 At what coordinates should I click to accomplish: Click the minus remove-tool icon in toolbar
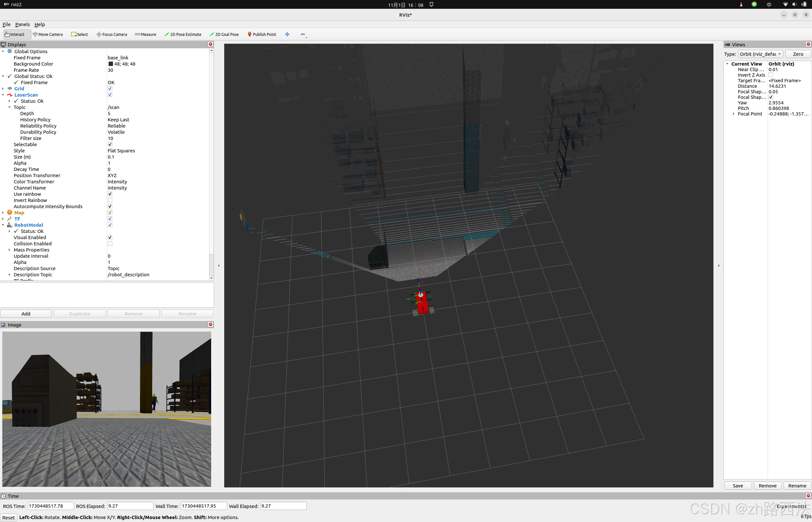303,34
